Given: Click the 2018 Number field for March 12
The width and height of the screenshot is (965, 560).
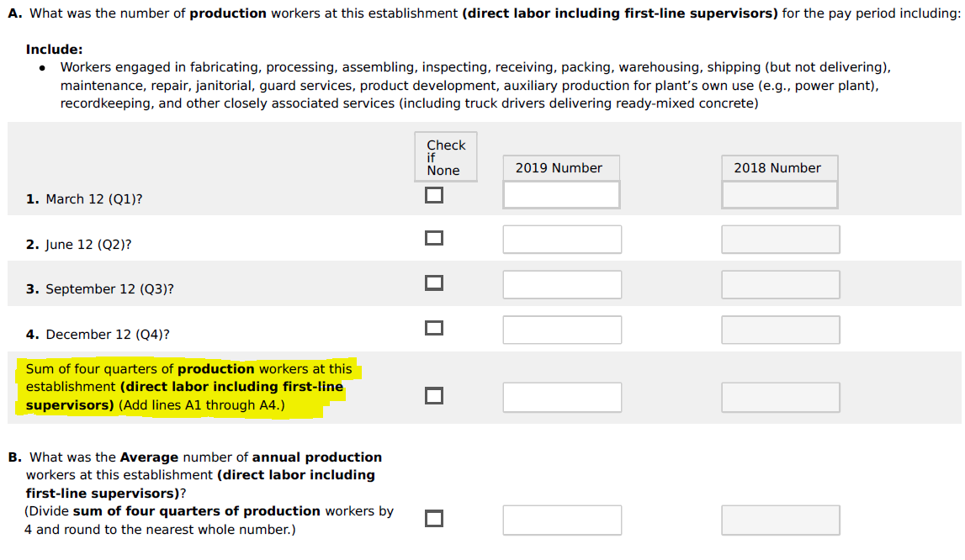Looking at the screenshot, I should tap(779, 195).
